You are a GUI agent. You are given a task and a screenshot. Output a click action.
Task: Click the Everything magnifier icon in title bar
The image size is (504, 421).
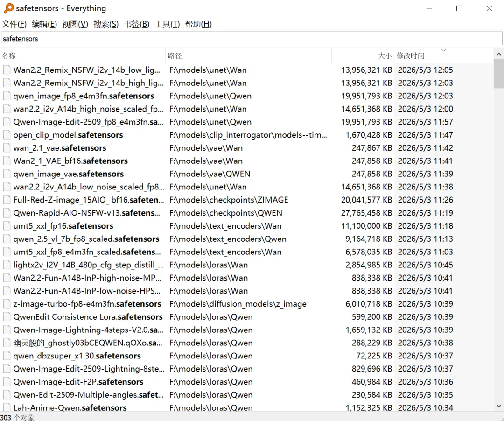tap(9, 8)
